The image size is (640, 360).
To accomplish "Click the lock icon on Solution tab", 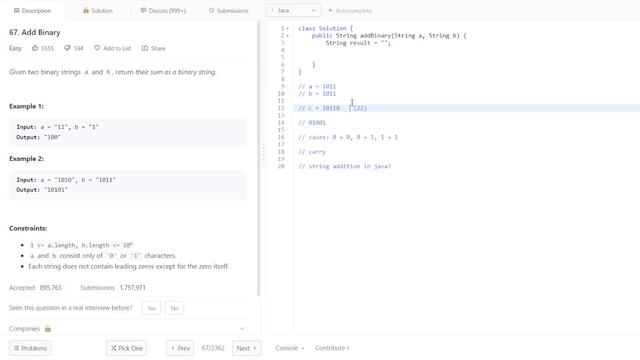I will 86,11.
